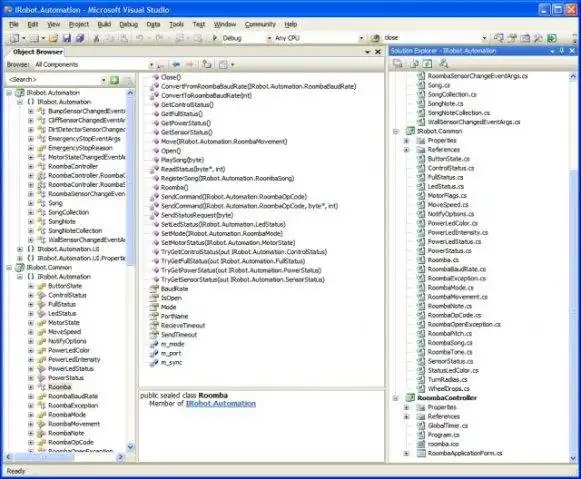Viewport: 581px width, 479px height.
Task: Open the Properties Window toolbar icon
Action: [x=512, y=38]
